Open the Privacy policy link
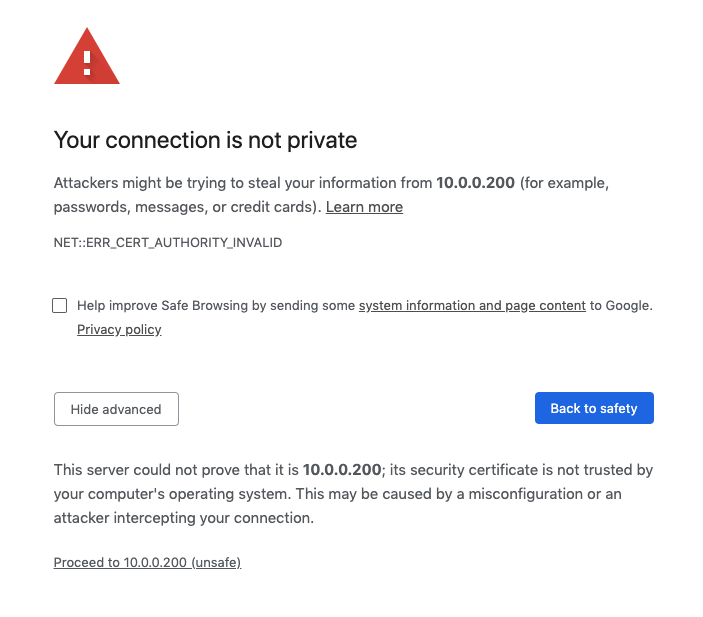 point(119,330)
